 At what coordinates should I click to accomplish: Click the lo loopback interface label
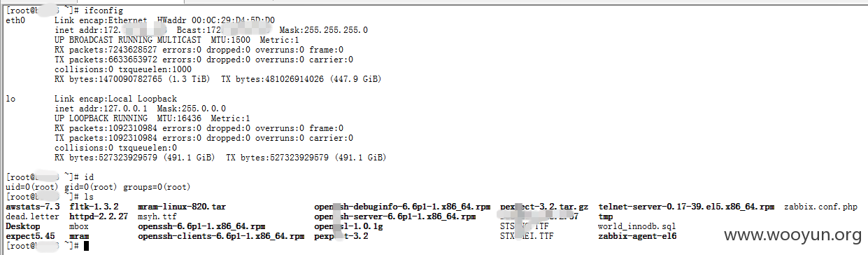(x=10, y=99)
